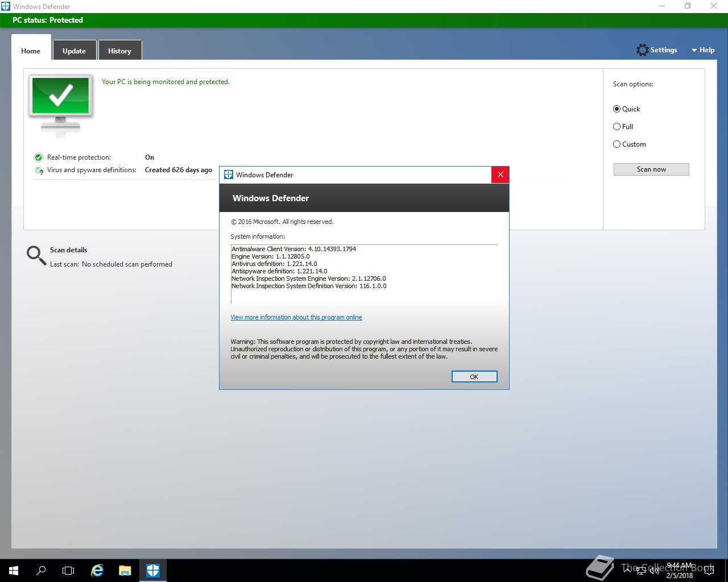Image resolution: width=728 pixels, height=582 pixels.
Task: Click Network Inspection System Definition Version line
Action: (x=309, y=286)
